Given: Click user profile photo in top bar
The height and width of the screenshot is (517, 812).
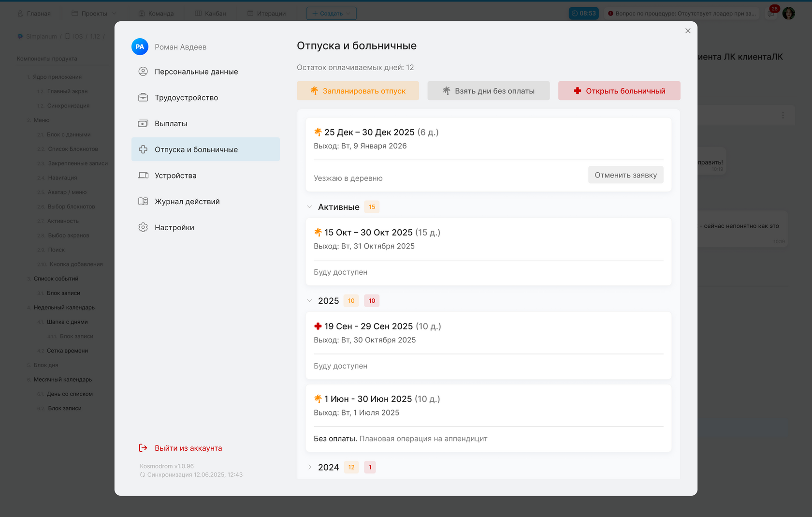Looking at the screenshot, I should click(x=789, y=14).
